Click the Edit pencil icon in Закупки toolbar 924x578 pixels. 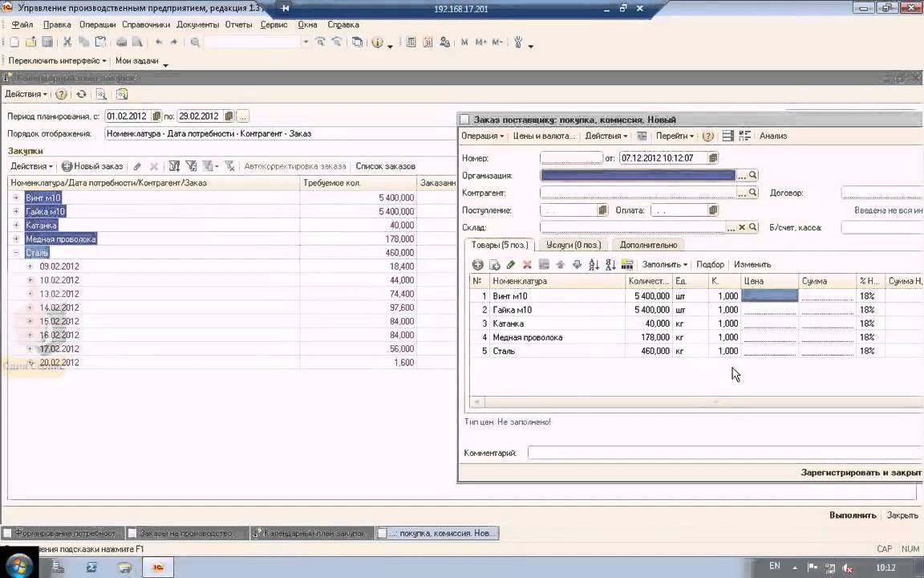137,166
